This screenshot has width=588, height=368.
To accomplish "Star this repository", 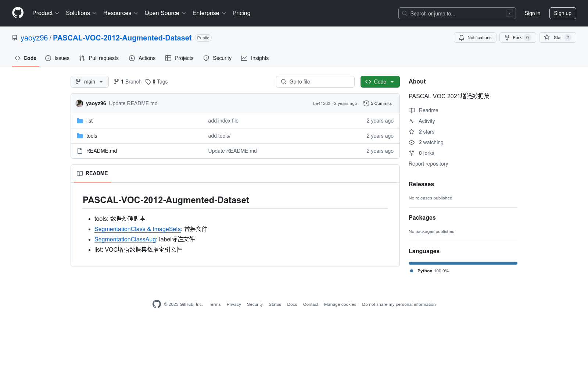I will tap(557, 38).
